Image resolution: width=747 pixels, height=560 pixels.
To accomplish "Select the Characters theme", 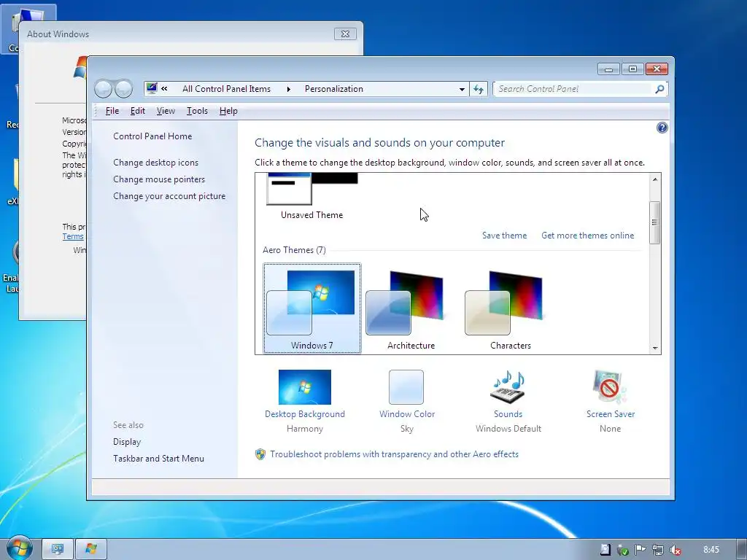I will click(x=510, y=308).
